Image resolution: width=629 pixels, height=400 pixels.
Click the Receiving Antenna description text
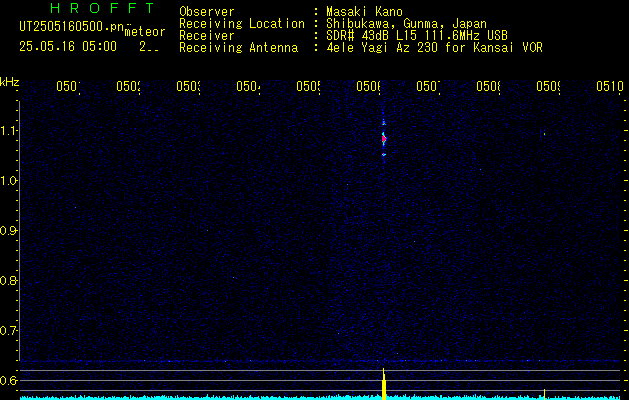point(434,48)
